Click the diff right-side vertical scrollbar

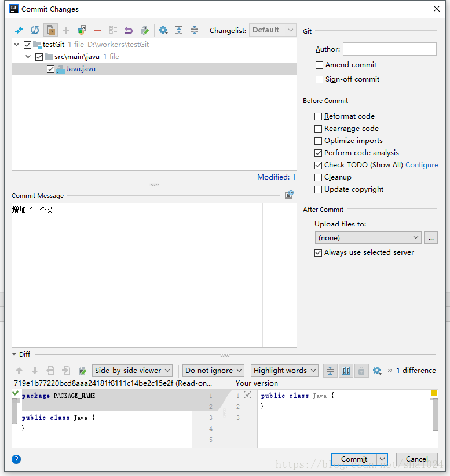click(435, 415)
